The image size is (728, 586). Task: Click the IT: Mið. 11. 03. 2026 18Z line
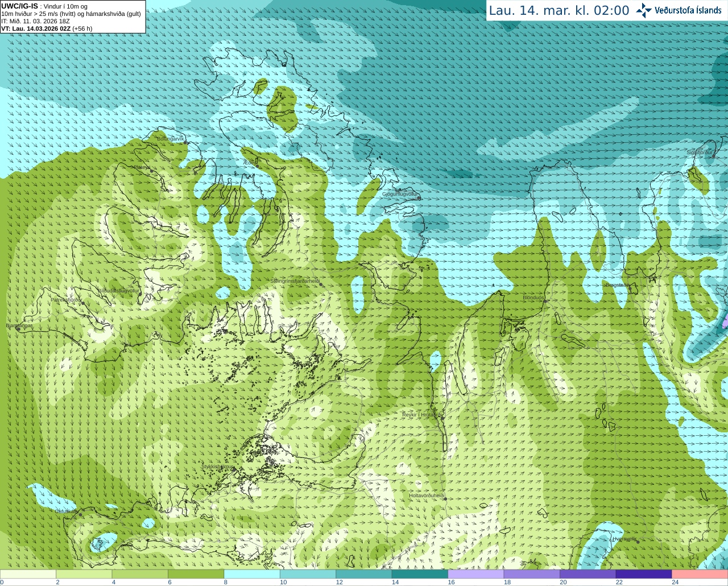[35, 21]
